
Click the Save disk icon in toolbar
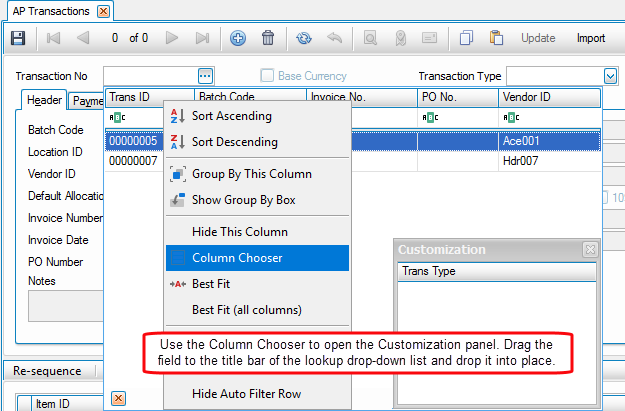tap(17, 39)
